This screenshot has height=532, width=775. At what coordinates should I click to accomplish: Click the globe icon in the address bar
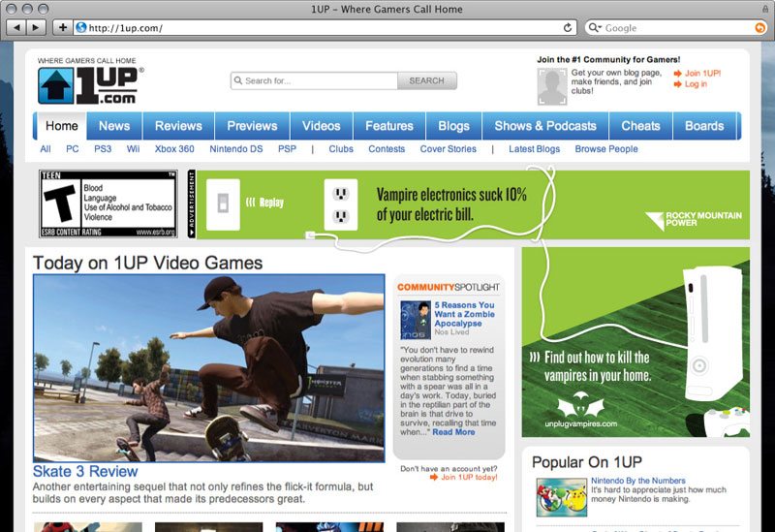tap(81, 28)
